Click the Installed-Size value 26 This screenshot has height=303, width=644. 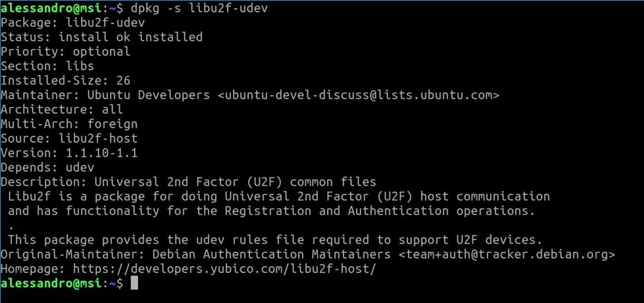123,81
